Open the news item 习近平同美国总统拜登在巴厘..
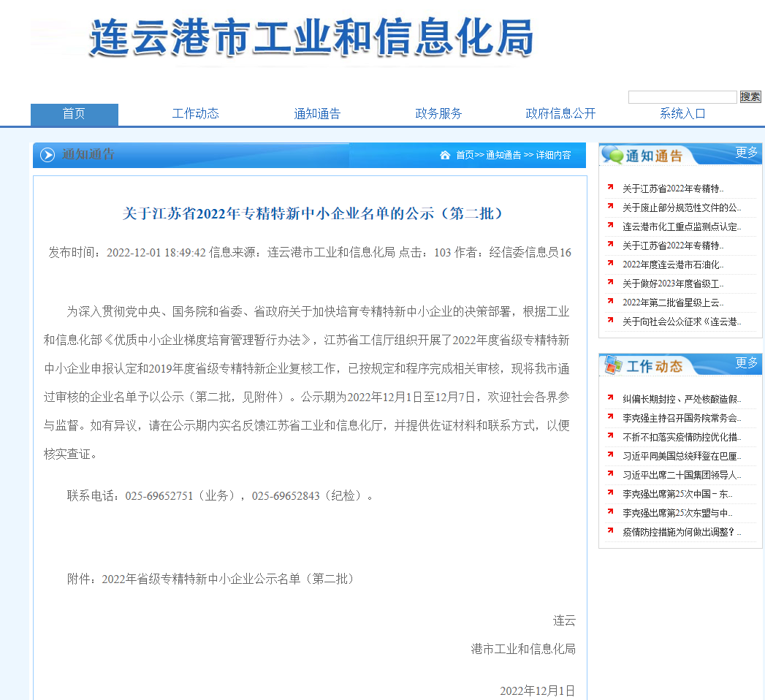 point(682,456)
